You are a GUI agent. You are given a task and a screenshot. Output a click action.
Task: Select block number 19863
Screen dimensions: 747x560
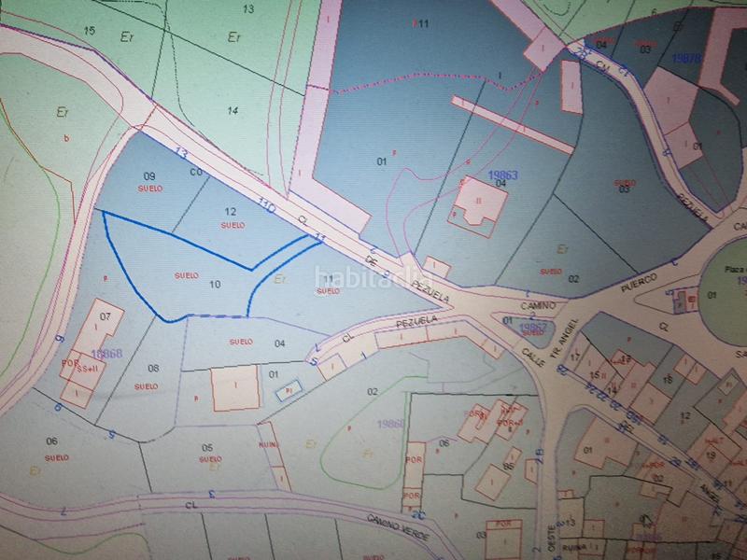503,175
